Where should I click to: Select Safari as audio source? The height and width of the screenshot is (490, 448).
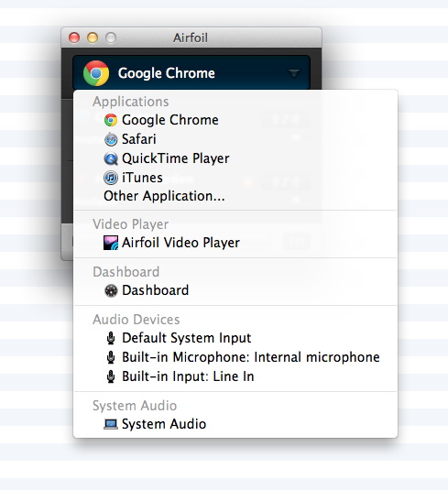pos(235,139)
